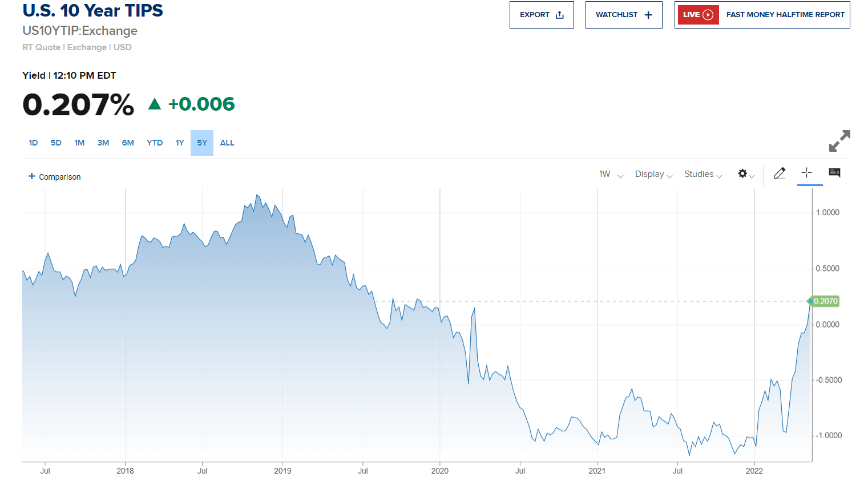Click the green 0.2070 price marker

click(x=824, y=301)
